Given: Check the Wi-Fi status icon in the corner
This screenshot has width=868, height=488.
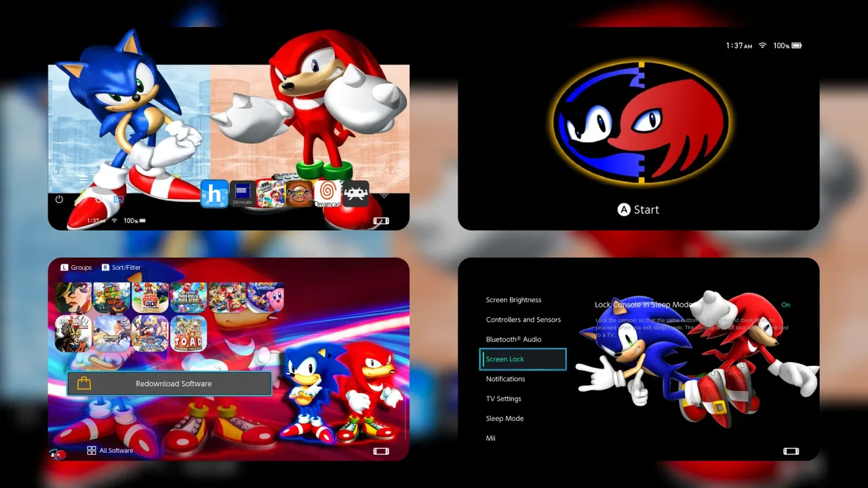Looking at the screenshot, I should tap(762, 45).
